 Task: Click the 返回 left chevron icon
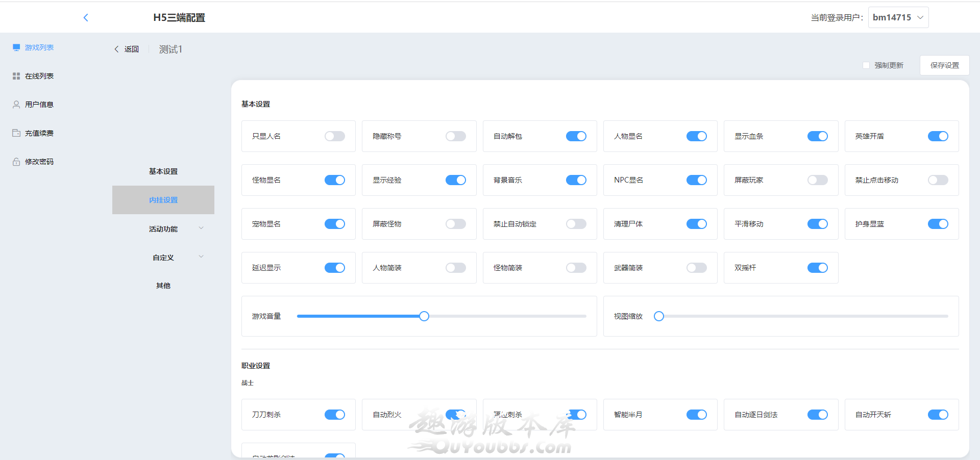116,49
